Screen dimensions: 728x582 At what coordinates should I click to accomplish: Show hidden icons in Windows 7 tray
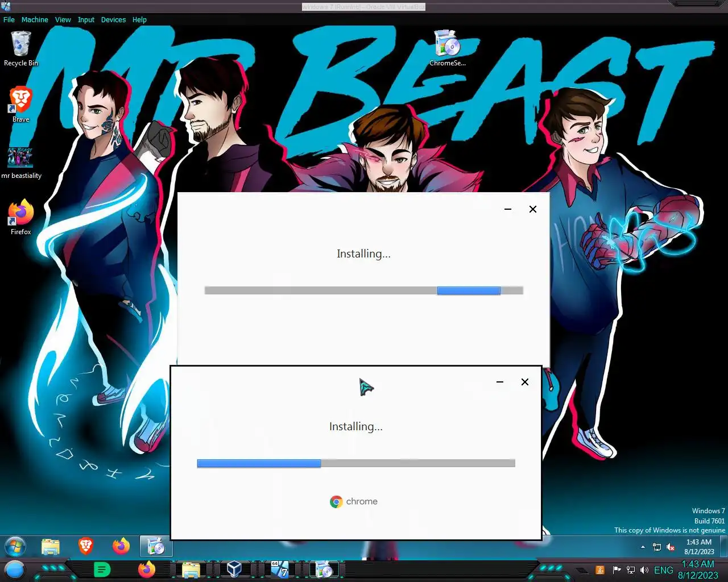[x=643, y=547]
